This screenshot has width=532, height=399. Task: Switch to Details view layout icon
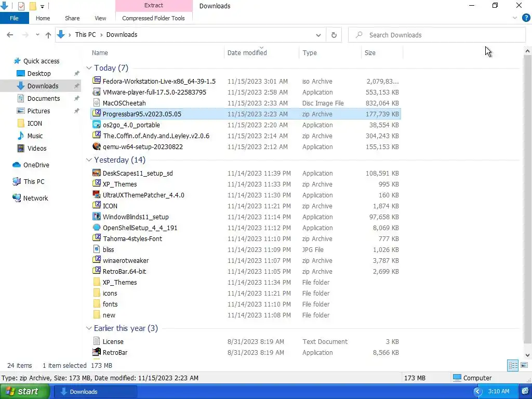tap(513, 365)
